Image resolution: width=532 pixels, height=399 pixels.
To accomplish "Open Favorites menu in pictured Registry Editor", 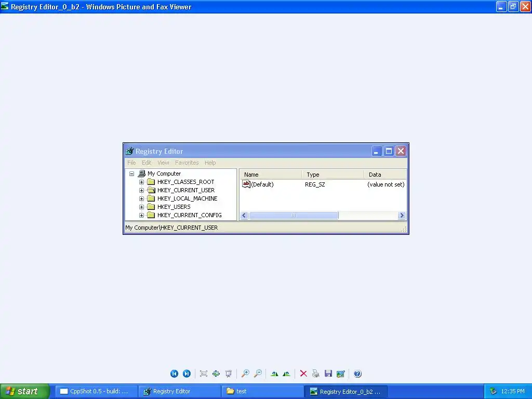I will point(187,163).
